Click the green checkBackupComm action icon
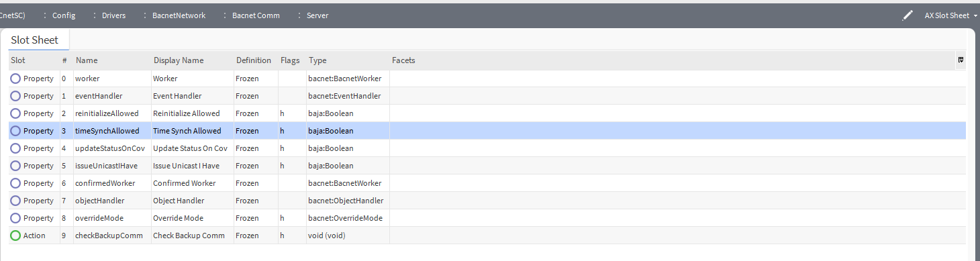This screenshot has width=980, height=261. point(15,236)
